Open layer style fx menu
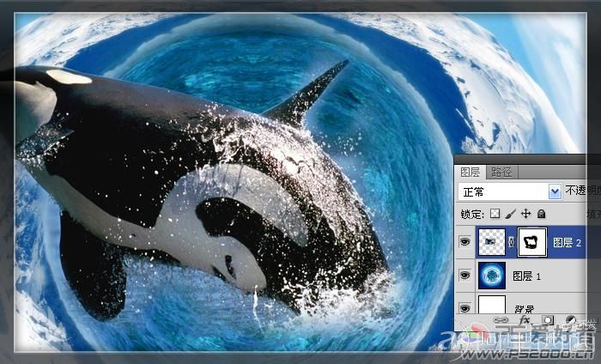The height and width of the screenshot is (364, 601). (525, 320)
